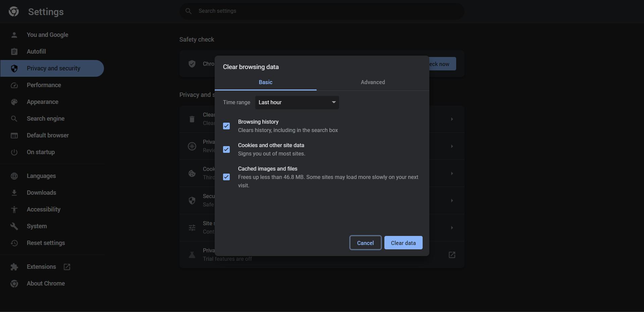Select the Appearance palette icon

(14, 102)
